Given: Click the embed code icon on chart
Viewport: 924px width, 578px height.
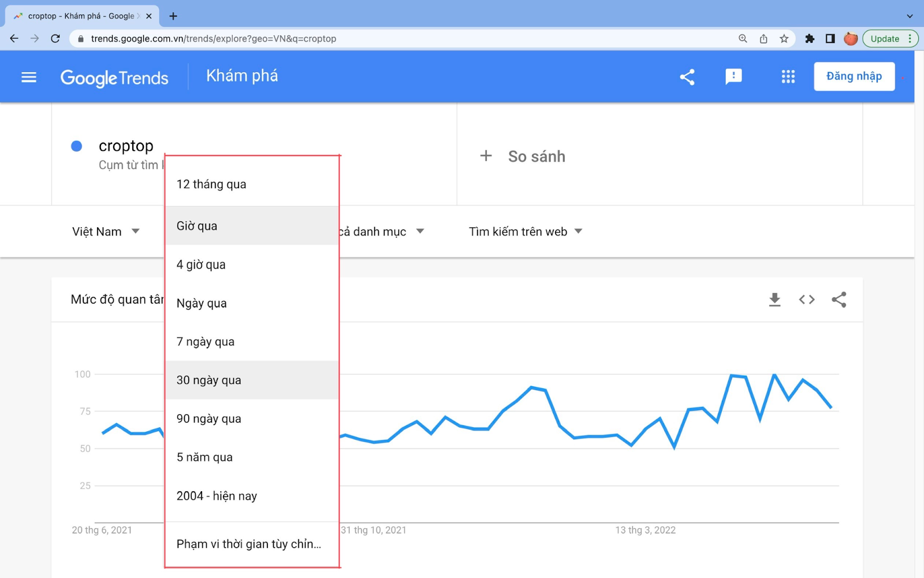Looking at the screenshot, I should coord(807,299).
